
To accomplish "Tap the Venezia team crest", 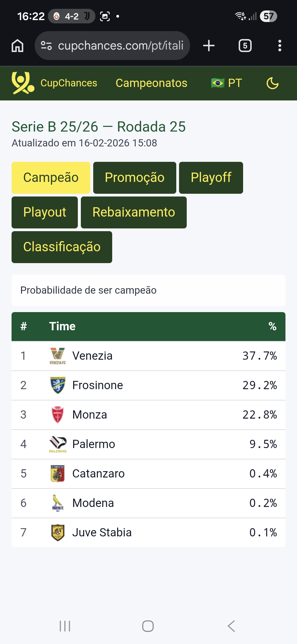I will (x=57, y=356).
